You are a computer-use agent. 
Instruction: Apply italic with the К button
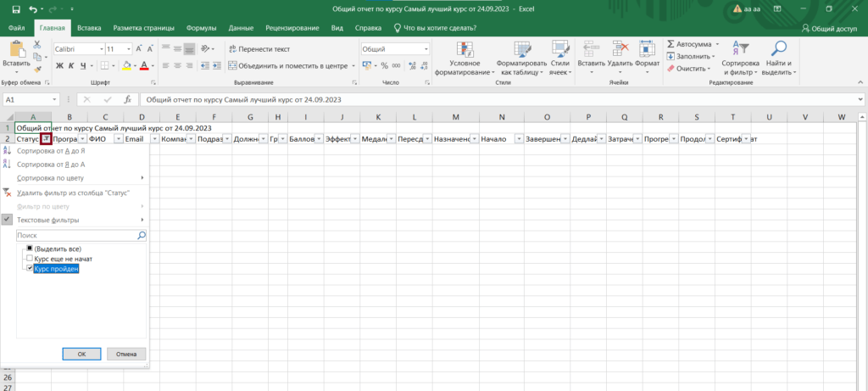(x=71, y=66)
